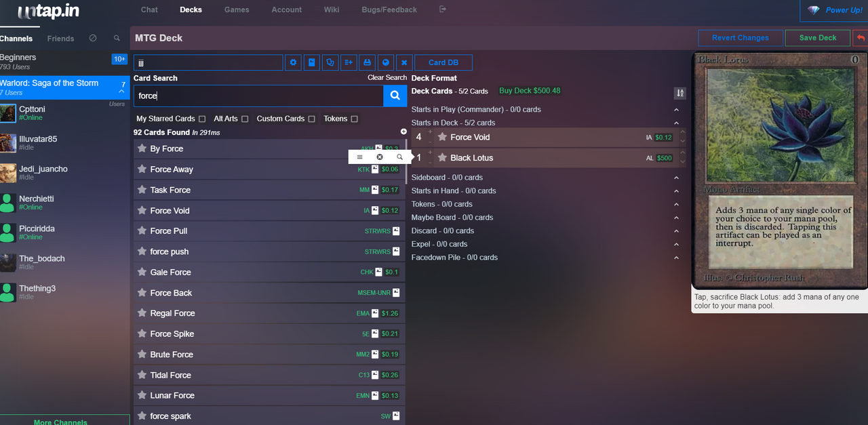Click the Save Deck button
The image size is (868, 425).
coord(818,38)
